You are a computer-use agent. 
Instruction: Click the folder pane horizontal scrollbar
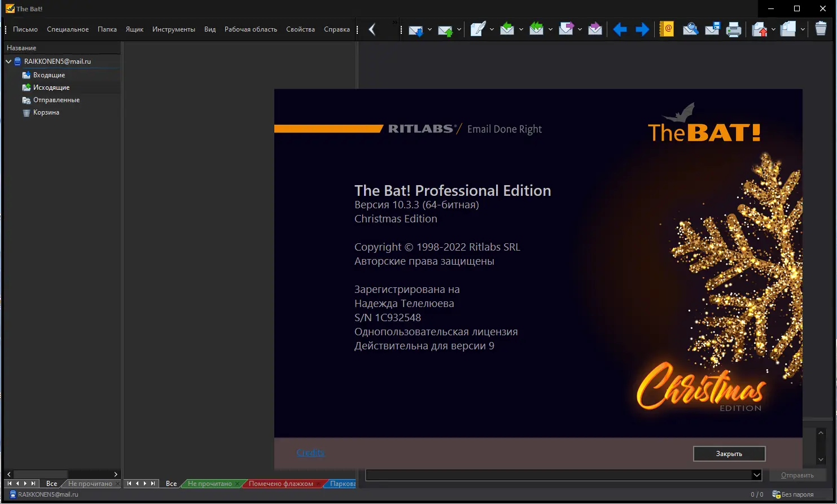tap(62, 474)
